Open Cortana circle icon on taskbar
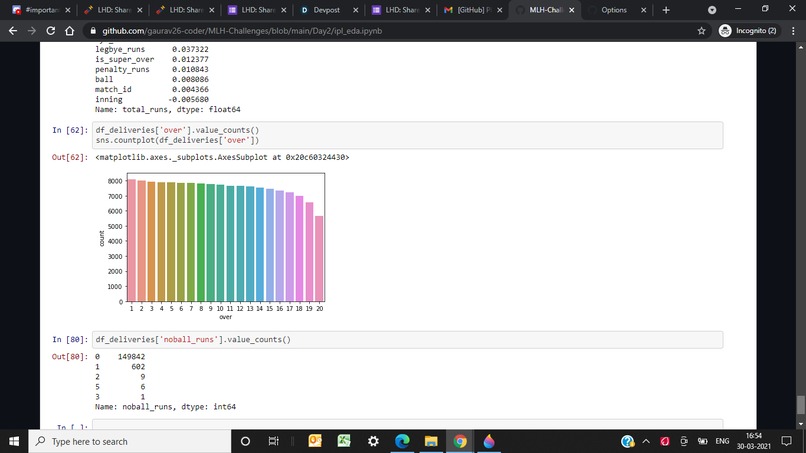 pos(245,441)
